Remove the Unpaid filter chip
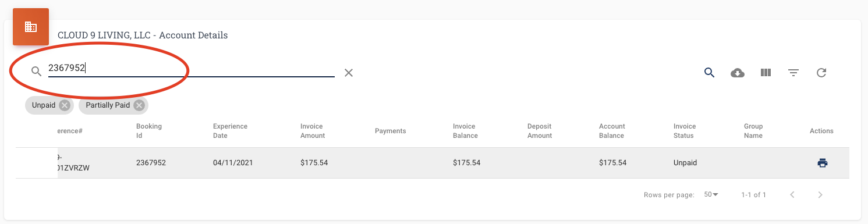Viewport: 868px width, 224px height. click(65, 105)
